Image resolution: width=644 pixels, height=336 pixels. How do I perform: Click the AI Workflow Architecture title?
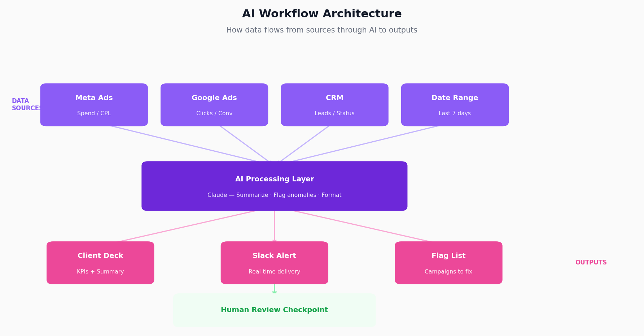(322, 13)
